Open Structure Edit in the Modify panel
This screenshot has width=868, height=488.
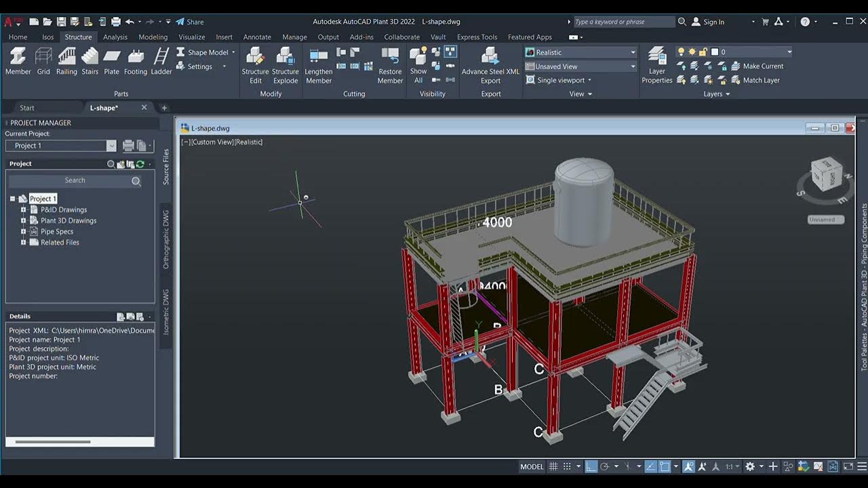256,66
